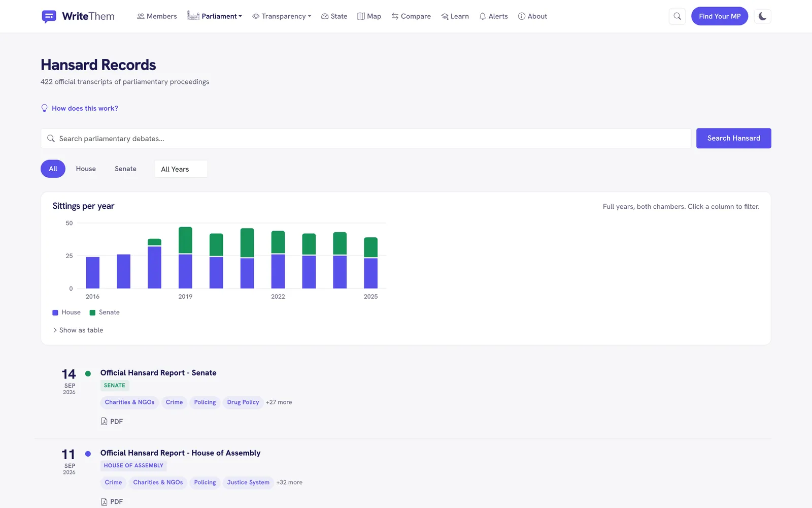This screenshot has width=812, height=508.
Task: Click the 2025 column in the chart
Action: click(370, 263)
